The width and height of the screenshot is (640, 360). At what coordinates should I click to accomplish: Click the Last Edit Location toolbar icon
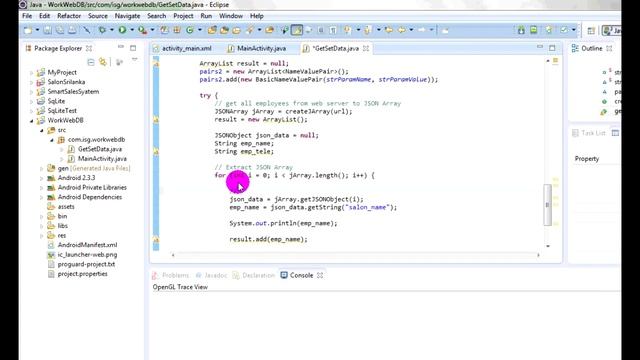pos(389,30)
